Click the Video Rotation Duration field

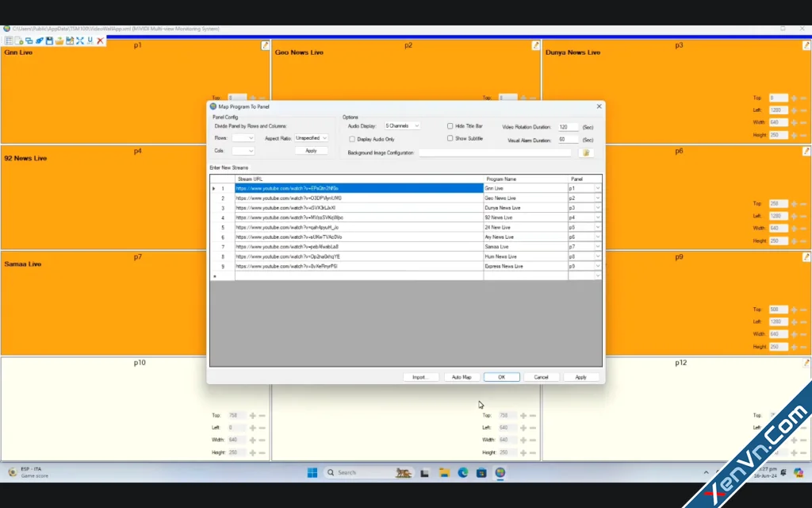[x=568, y=127]
